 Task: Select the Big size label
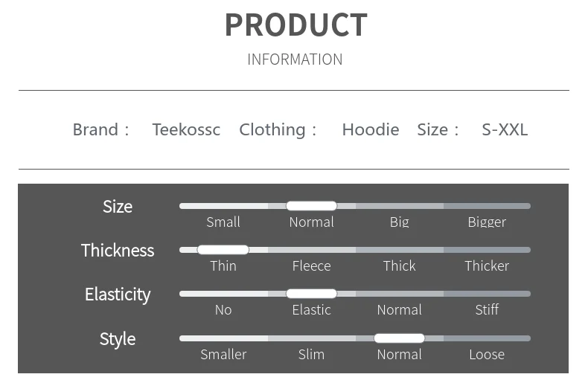click(x=400, y=222)
